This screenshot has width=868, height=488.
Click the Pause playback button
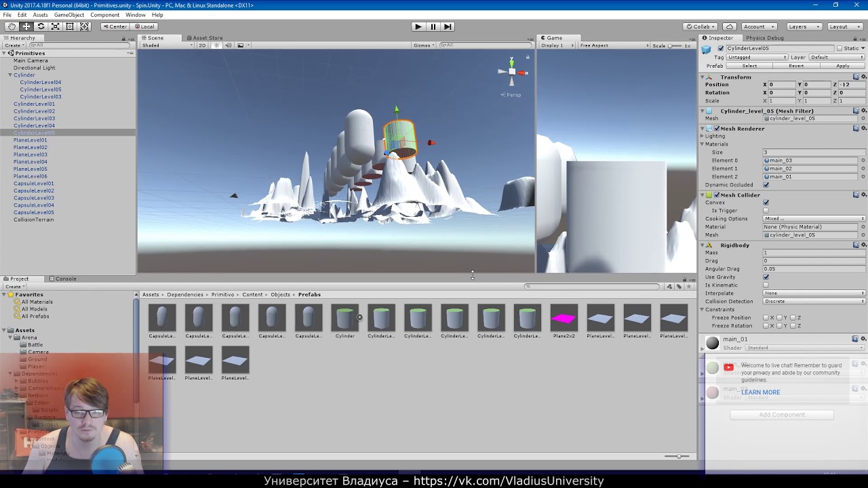[x=432, y=26]
